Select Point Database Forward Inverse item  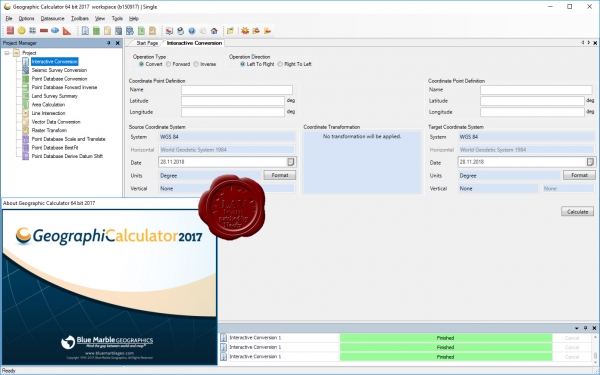tap(64, 87)
